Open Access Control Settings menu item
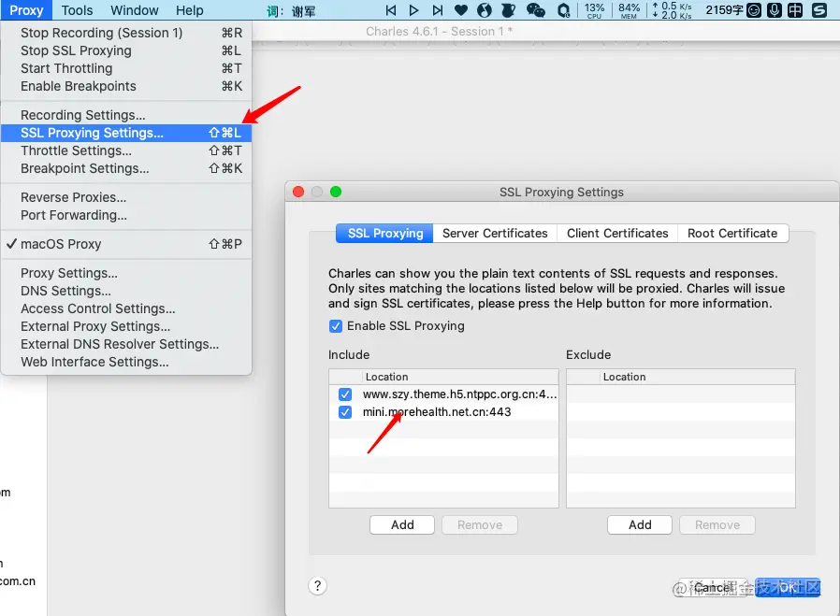 [x=126, y=308]
